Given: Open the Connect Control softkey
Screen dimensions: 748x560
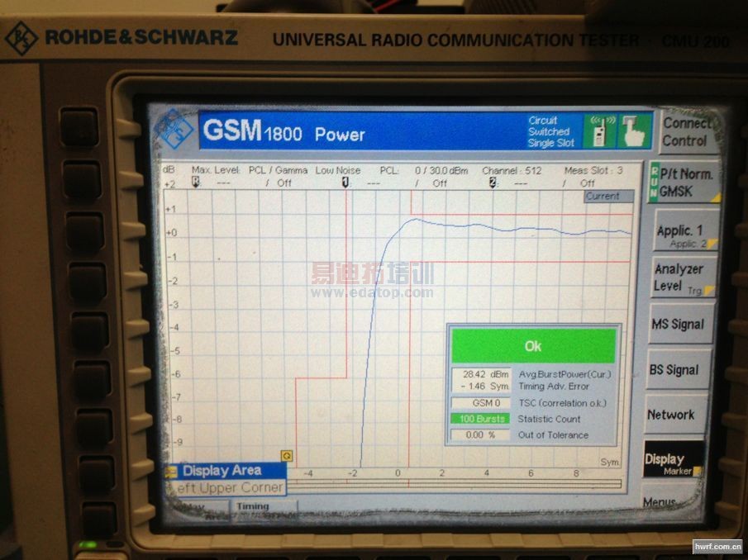Looking at the screenshot, I should point(686,132).
